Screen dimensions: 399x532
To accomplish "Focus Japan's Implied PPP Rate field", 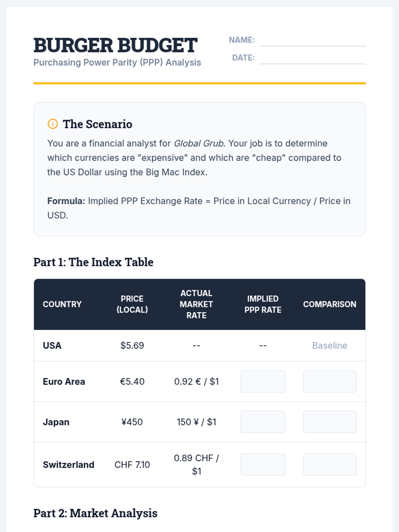I will click(263, 422).
